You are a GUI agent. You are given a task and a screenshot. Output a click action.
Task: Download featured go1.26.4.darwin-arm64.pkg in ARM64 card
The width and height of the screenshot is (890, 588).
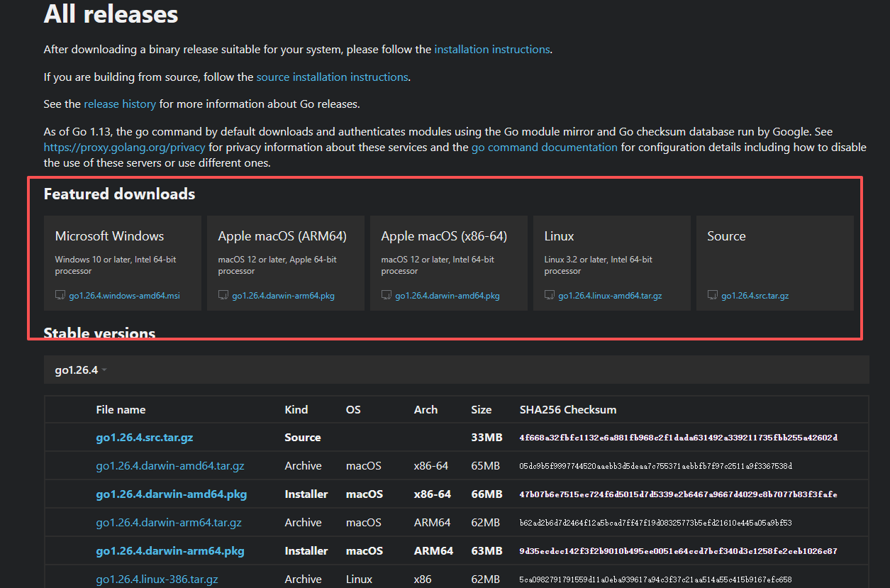pyautogui.click(x=284, y=296)
